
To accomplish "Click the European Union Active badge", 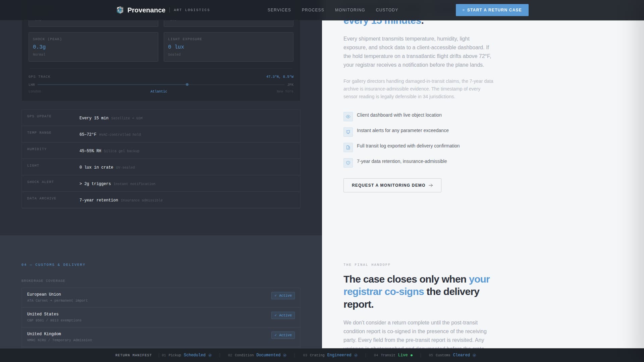I will [283, 296].
